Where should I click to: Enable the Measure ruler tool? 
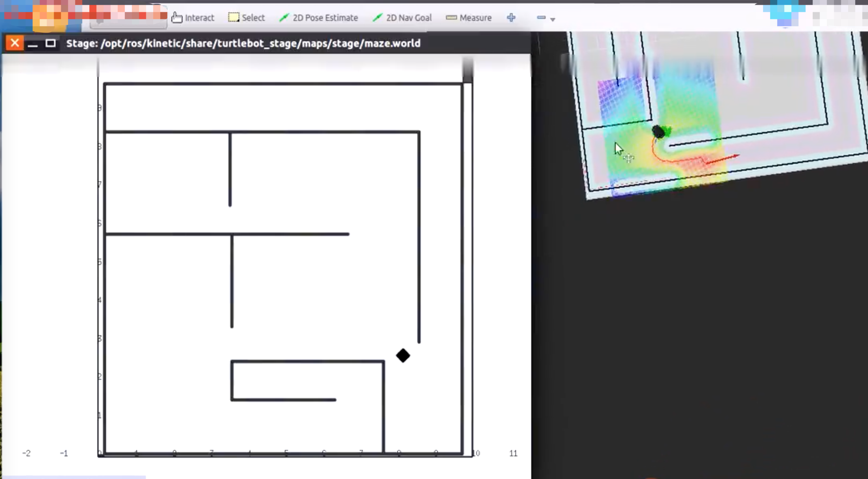tap(468, 18)
